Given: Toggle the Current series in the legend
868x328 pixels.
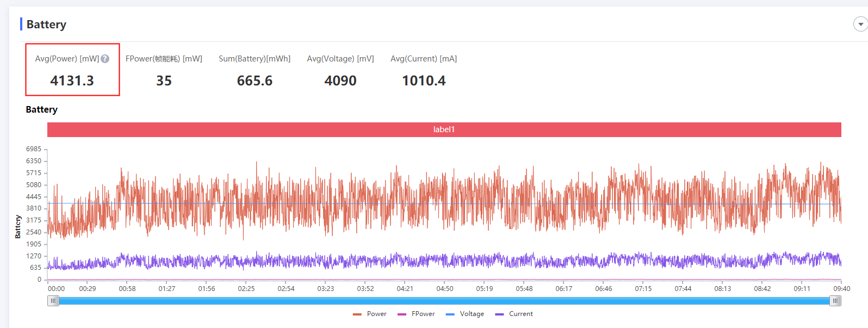Looking at the screenshot, I should click(x=514, y=314).
